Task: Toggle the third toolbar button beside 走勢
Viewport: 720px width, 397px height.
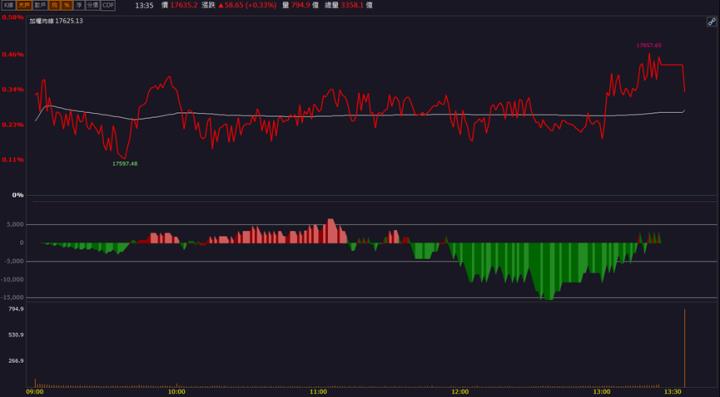Action: click(39, 6)
